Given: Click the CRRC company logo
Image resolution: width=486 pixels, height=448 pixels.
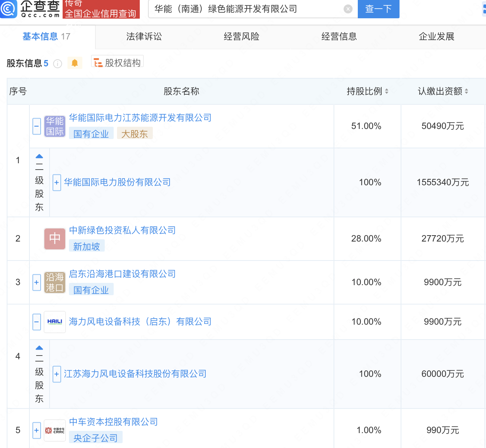Looking at the screenshot, I should [x=55, y=430].
